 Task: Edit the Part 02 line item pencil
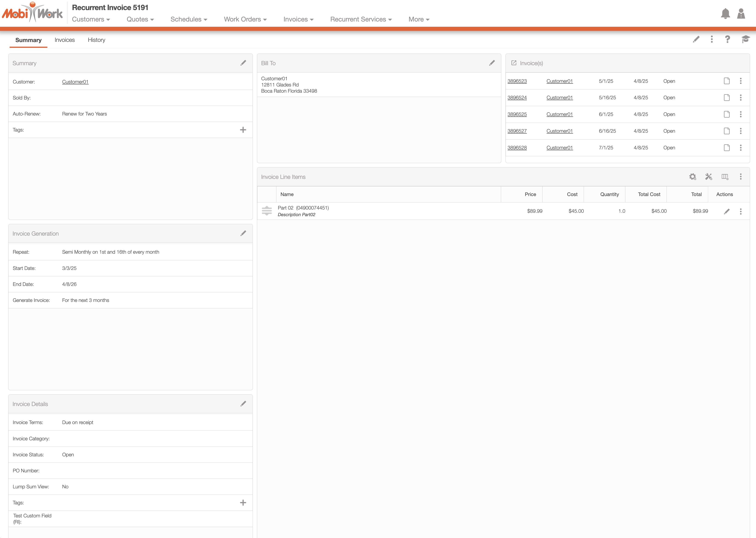pyautogui.click(x=726, y=211)
